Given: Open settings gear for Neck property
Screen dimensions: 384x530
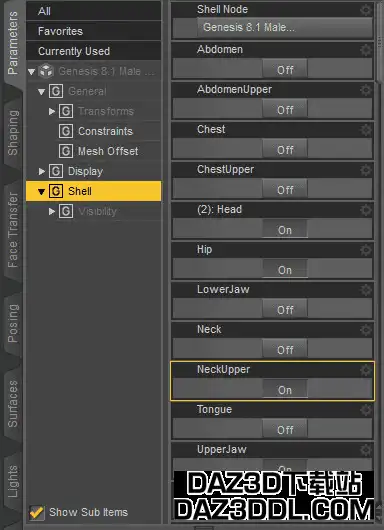Looking at the screenshot, I should (x=366, y=330).
